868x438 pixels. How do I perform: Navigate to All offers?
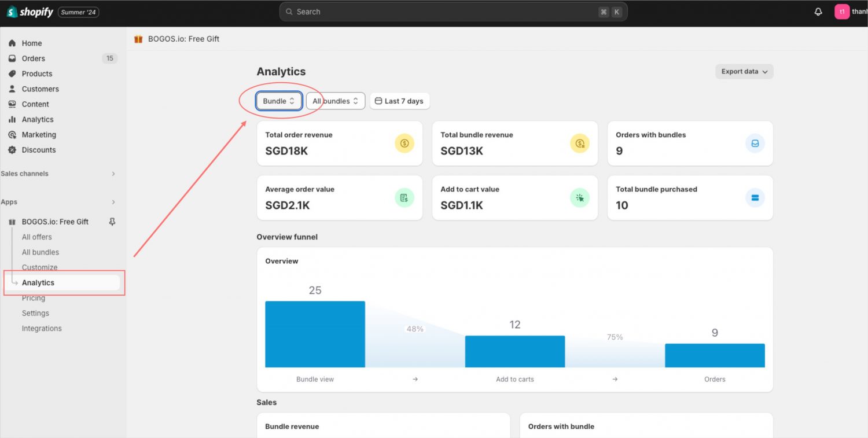tap(36, 237)
